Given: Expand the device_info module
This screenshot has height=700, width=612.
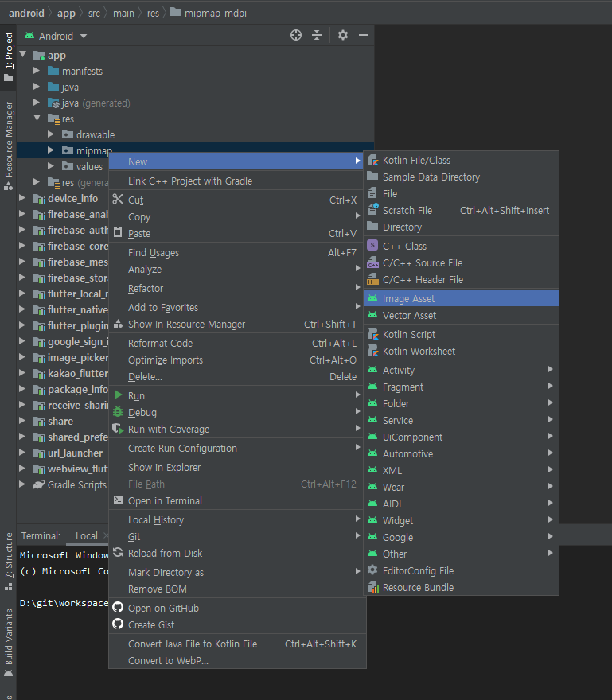Looking at the screenshot, I should point(22,198).
